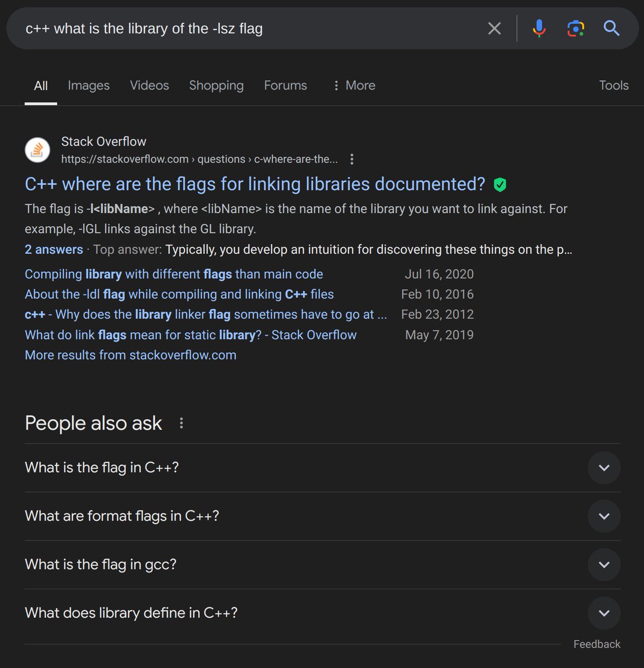Click the Stack Overflow favicon
This screenshot has width=644, height=668.
[38, 150]
